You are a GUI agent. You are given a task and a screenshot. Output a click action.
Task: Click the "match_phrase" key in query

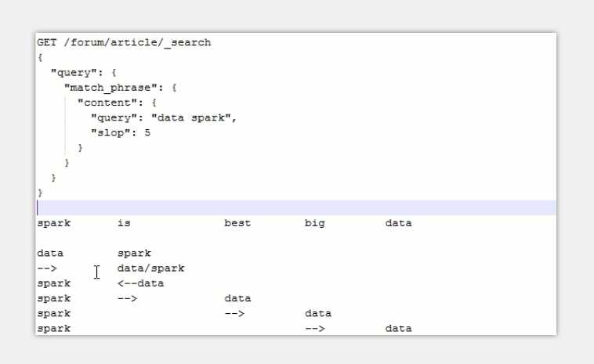tap(110, 88)
